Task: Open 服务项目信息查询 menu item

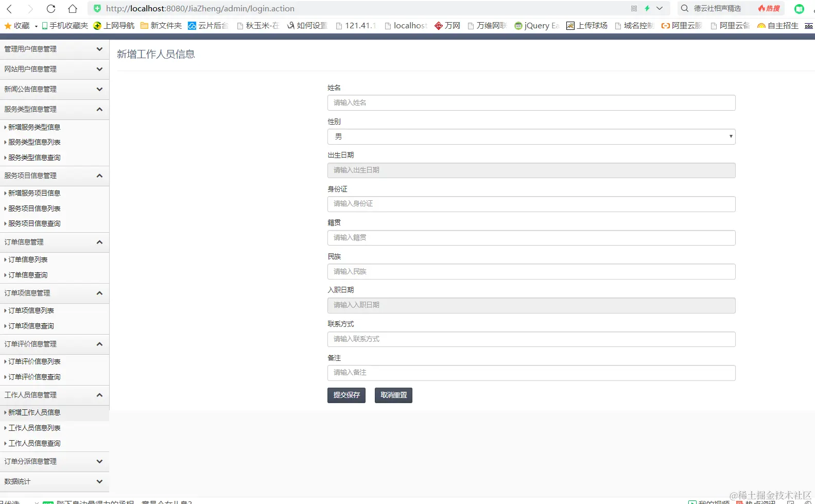Action: pos(34,223)
